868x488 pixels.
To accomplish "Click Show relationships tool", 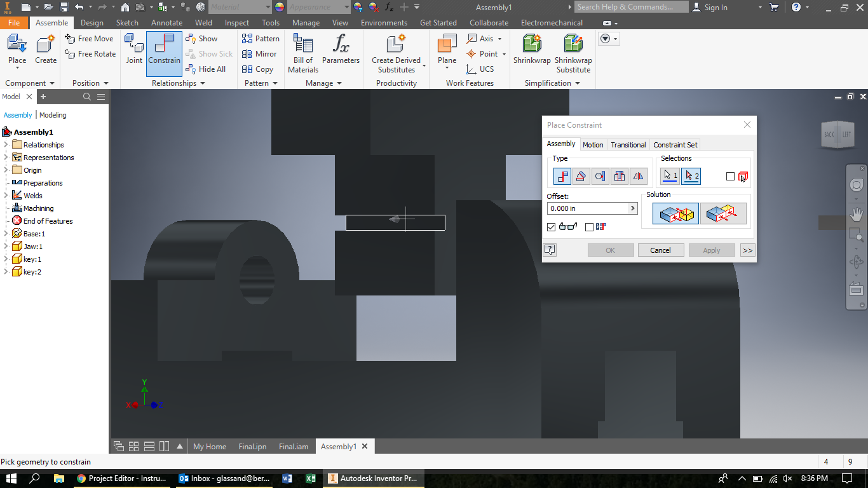I will [x=201, y=39].
